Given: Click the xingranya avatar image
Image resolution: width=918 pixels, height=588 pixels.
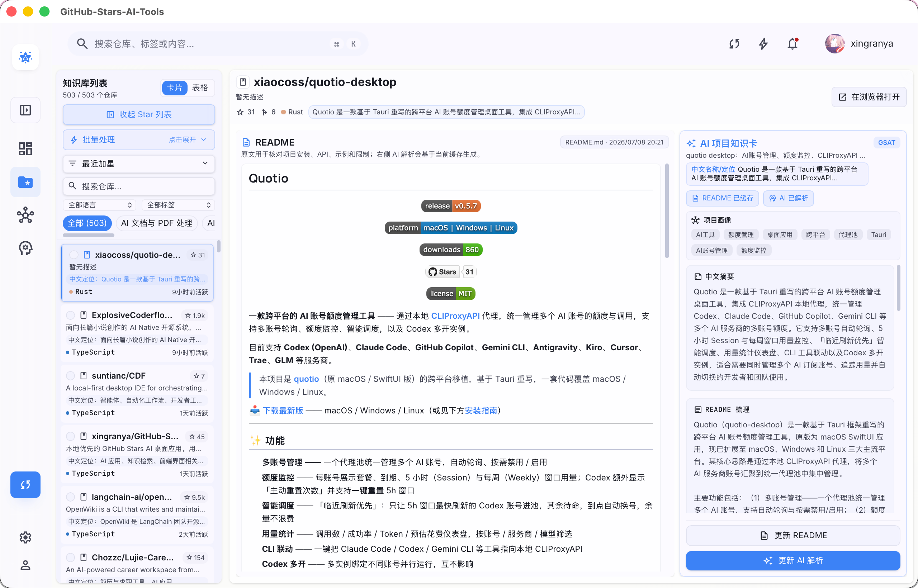Looking at the screenshot, I should 835,43.
